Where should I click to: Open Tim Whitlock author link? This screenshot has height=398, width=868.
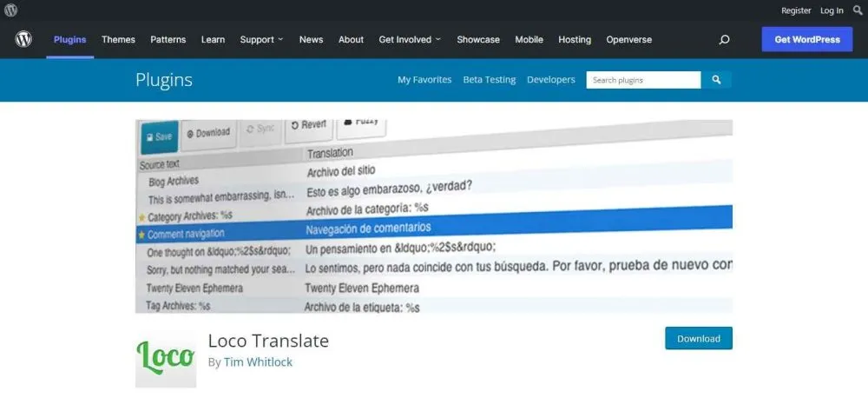pos(258,362)
